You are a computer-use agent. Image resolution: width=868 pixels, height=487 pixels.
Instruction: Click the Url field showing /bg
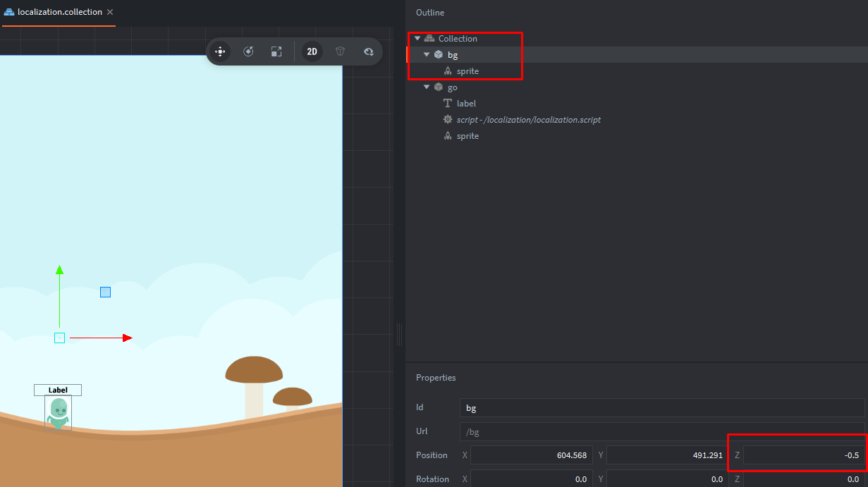point(662,431)
